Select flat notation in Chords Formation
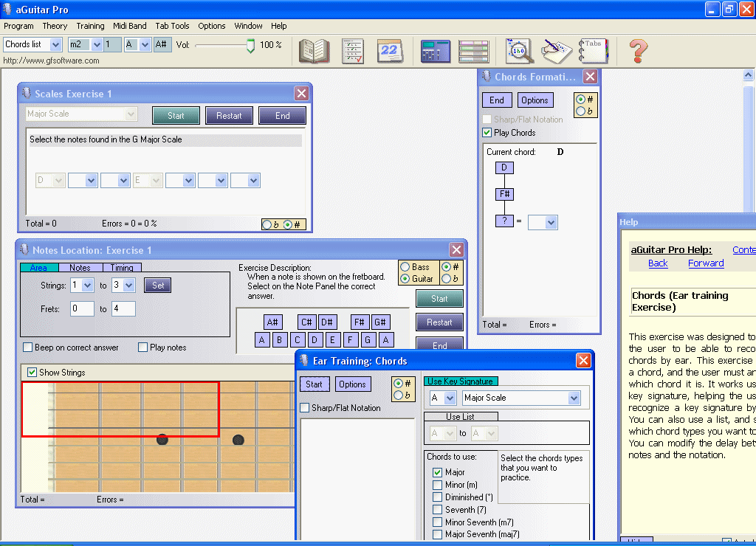This screenshot has width=756, height=546. point(581,111)
